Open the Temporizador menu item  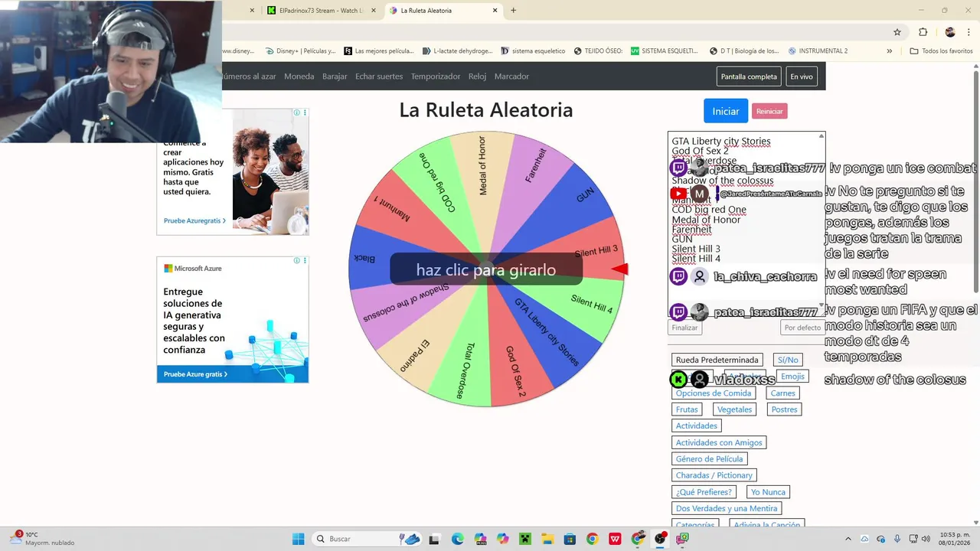[x=436, y=77]
